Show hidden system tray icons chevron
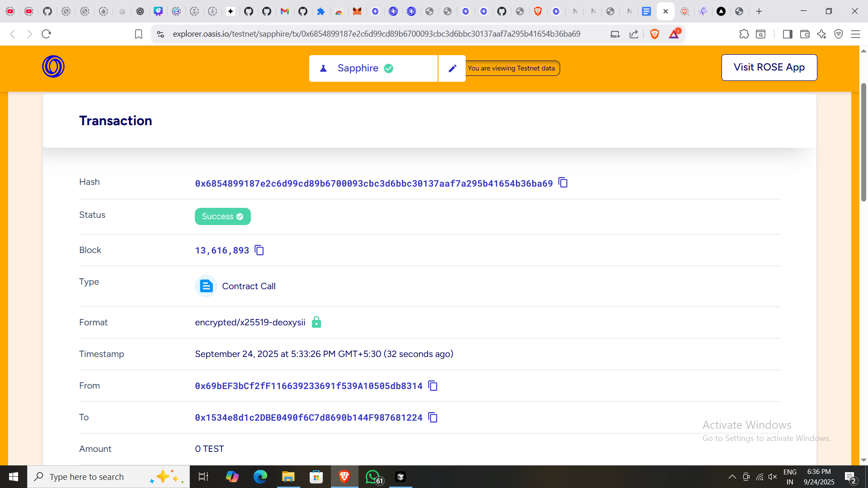868x488 pixels. point(732,477)
